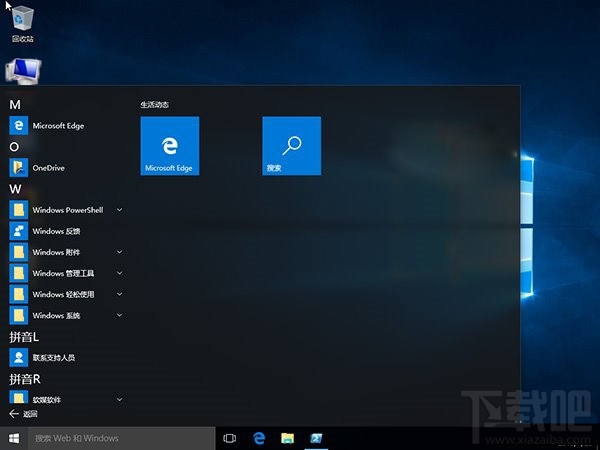The width and height of the screenshot is (600, 450).
Task: Switch to PowerShell taskbar window
Action: coord(316,438)
